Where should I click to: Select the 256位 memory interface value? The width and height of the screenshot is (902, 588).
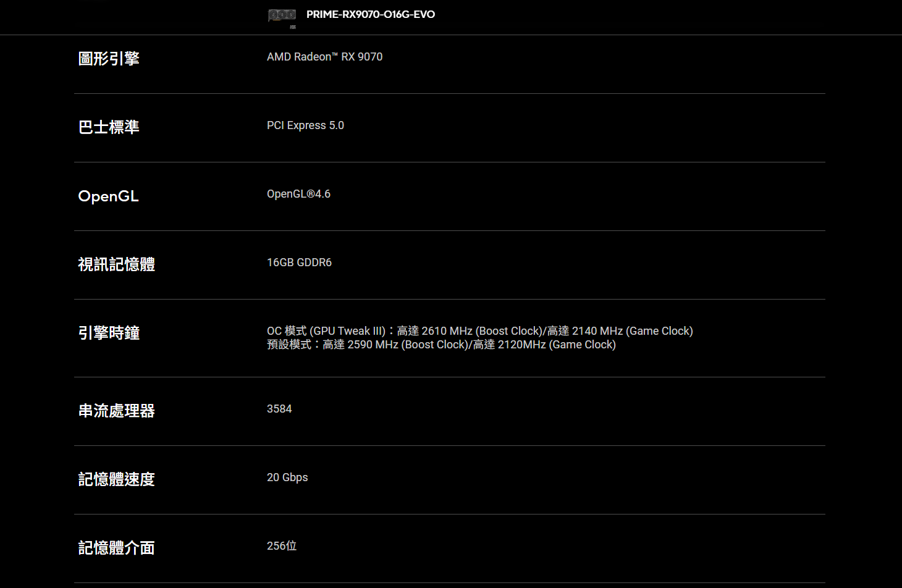pos(282,546)
